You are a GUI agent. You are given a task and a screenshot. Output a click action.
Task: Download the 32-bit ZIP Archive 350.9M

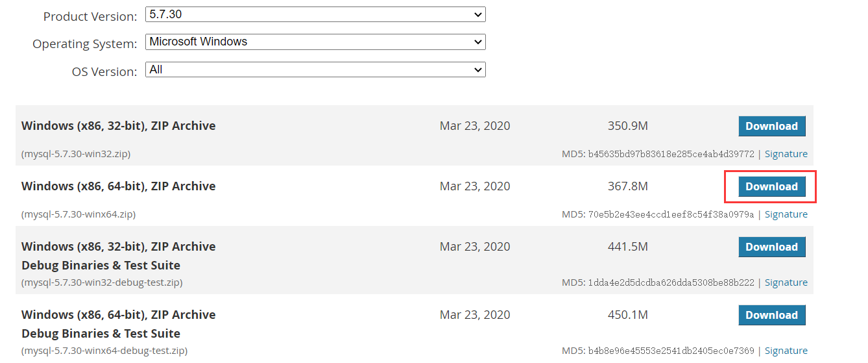tap(772, 126)
